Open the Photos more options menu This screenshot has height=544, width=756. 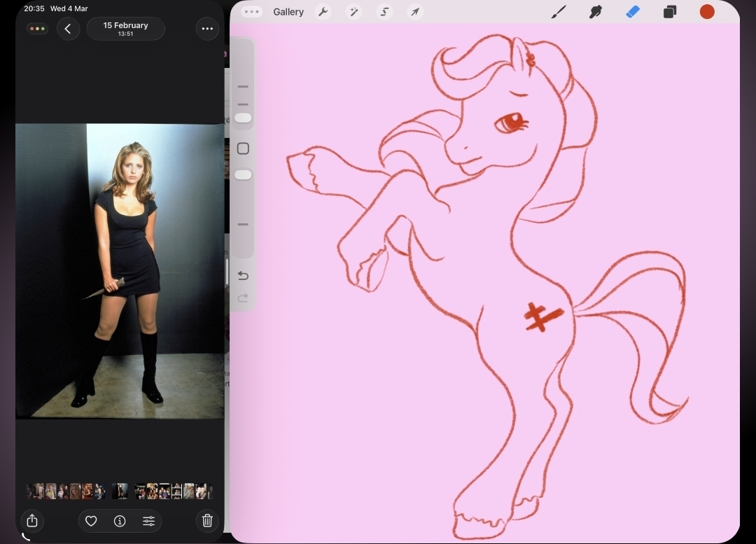tap(207, 29)
